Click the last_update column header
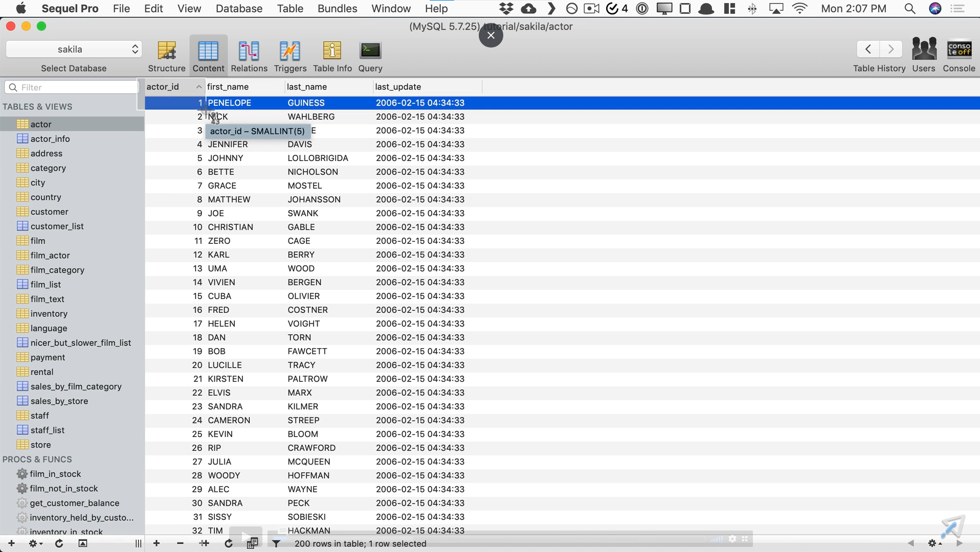 [428, 87]
